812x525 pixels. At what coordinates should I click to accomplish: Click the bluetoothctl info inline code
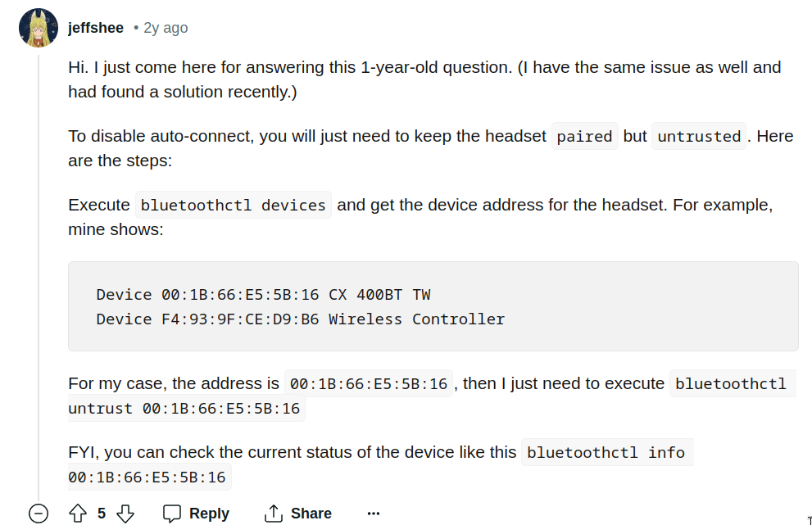[606, 452]
